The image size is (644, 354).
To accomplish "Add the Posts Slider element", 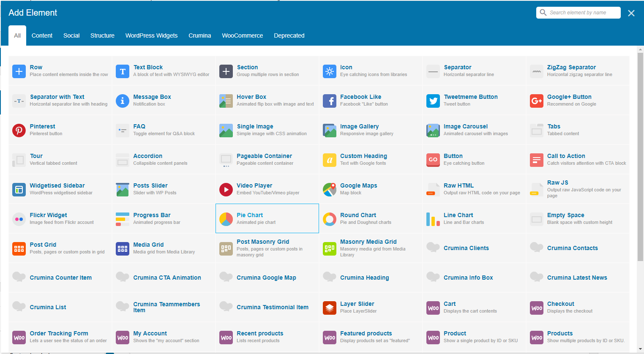I will point(164,189).
